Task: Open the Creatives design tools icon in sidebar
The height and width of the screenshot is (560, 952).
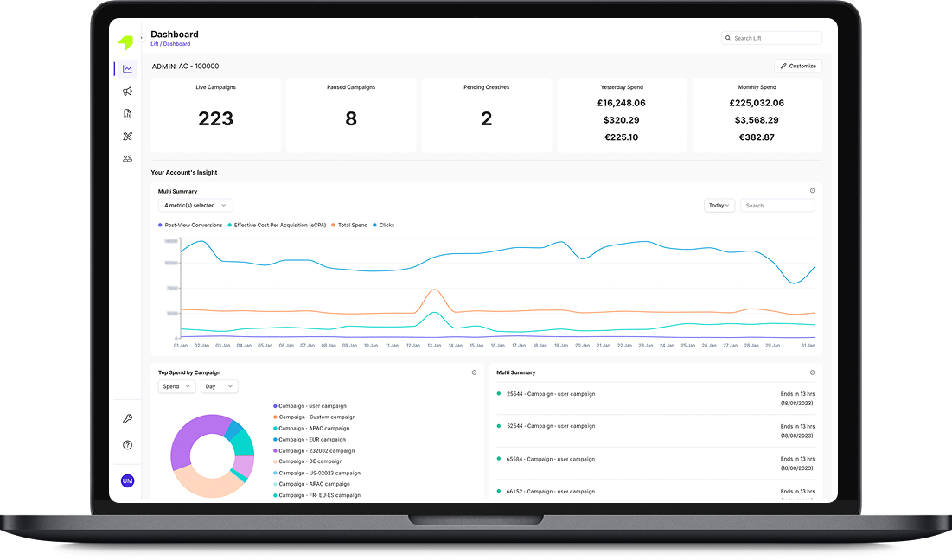Action: click(127, 136)
